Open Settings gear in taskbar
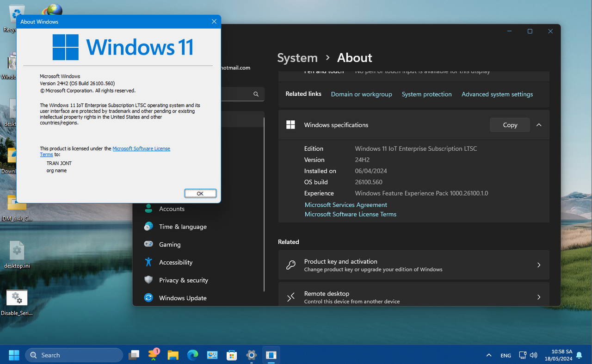 252,355
